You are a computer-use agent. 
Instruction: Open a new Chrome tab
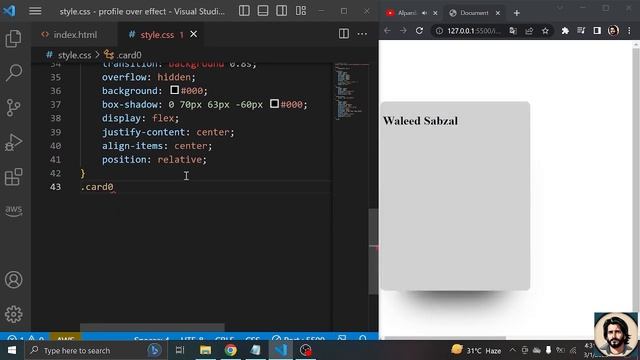(x=516, y=13)
